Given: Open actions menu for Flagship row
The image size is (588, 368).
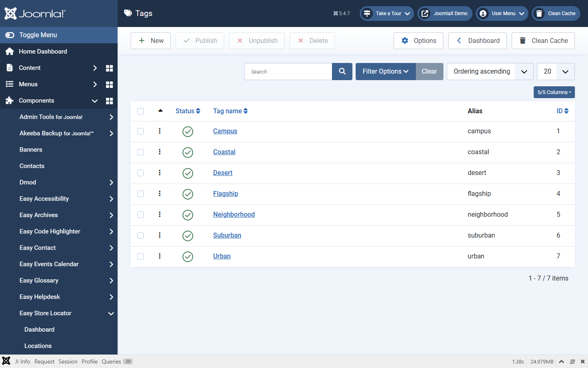Looking at the screenshot, I should click(160, 193).
